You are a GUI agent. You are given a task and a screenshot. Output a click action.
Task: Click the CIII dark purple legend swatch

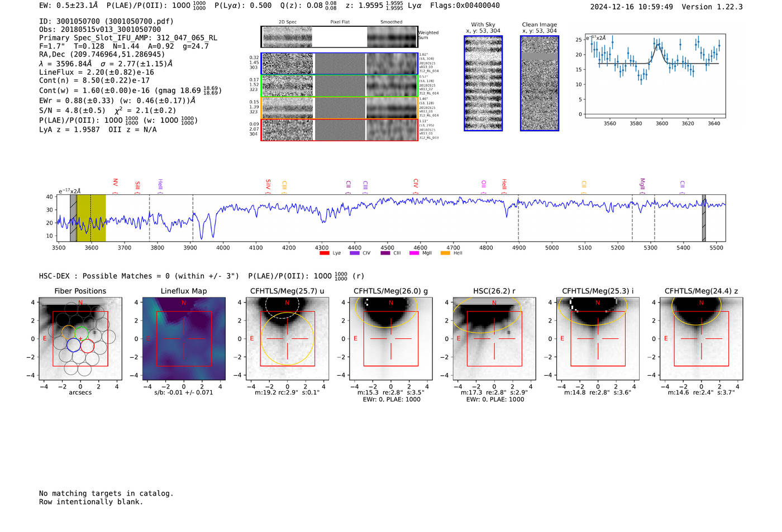point(385,253)
